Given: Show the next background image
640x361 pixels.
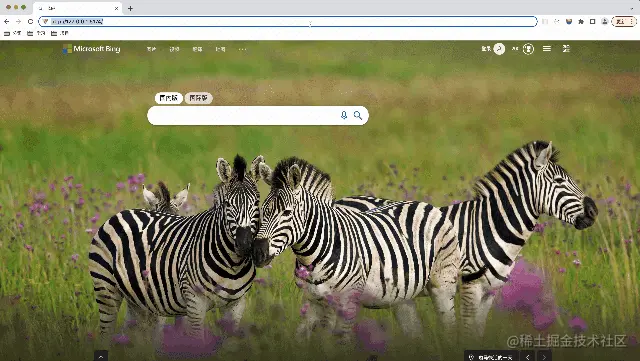Looking at the screenshot, I should click(544, 357).
